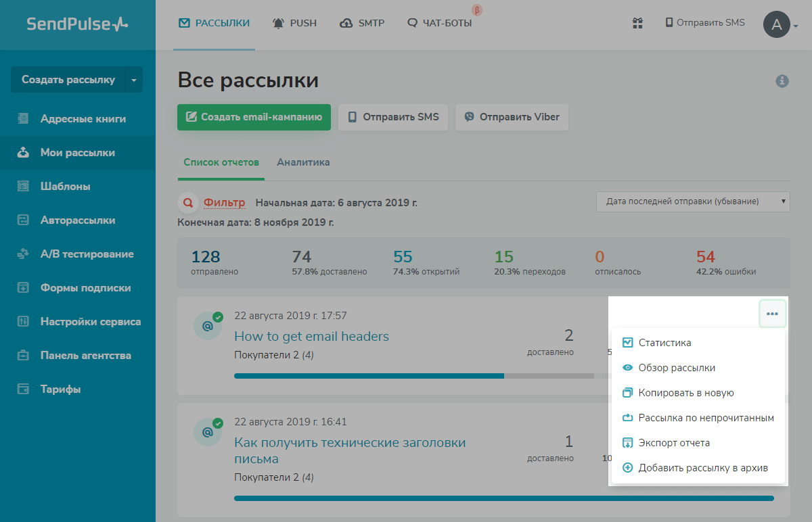Image resolution: width=812 pixels, height=522 pixels.
Task: Click the date 22 августа 2019 г. 17:57
Action: tap(290, 315)
